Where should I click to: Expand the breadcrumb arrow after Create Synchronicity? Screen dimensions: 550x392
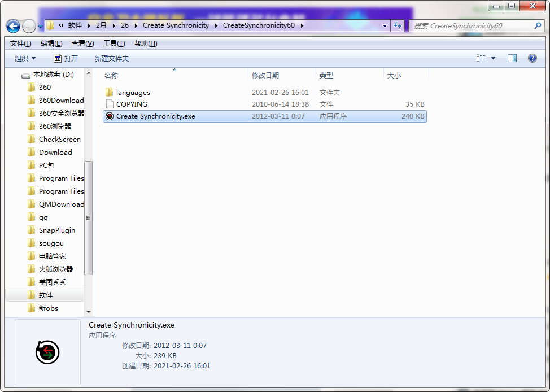(x=216, y=25)
